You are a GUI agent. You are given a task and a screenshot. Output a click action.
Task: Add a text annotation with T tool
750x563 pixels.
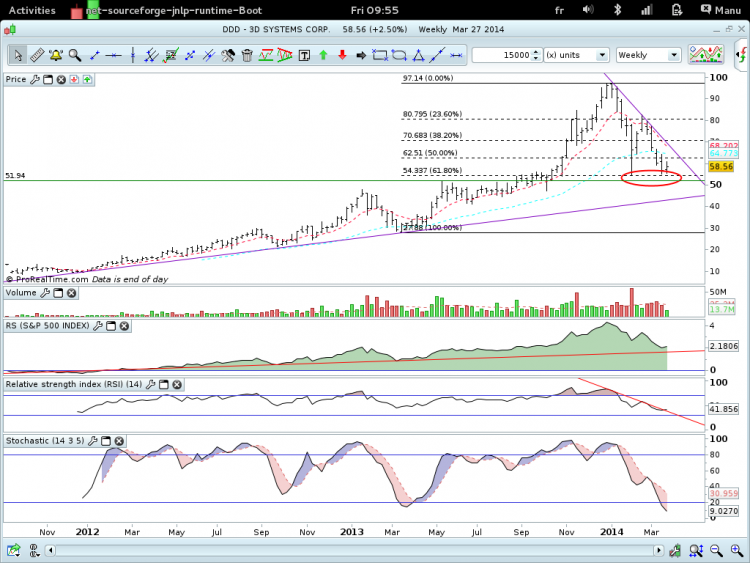tap(304, 55)
